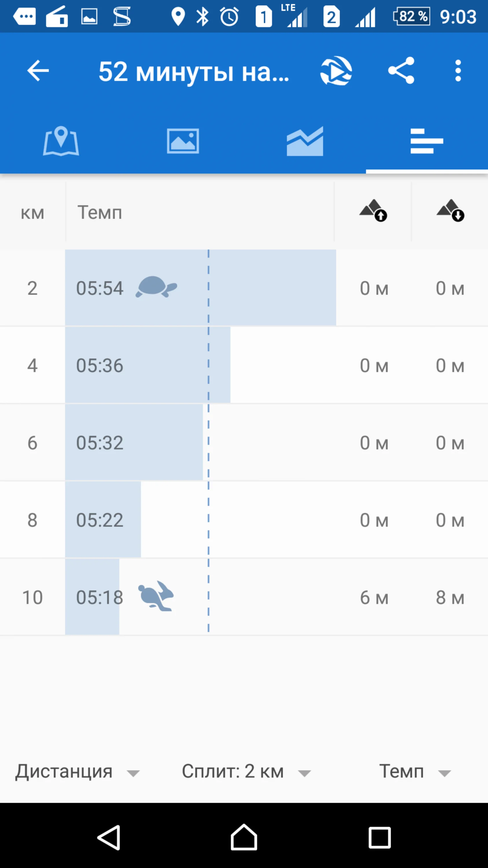
Task: Tap the activity title "52 минуты на…"
Action: [x=194, y=72]
